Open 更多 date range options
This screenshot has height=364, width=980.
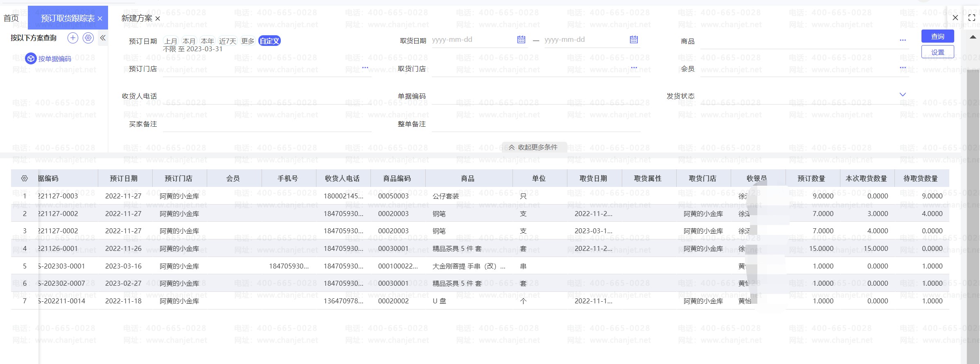pos(248,41)
